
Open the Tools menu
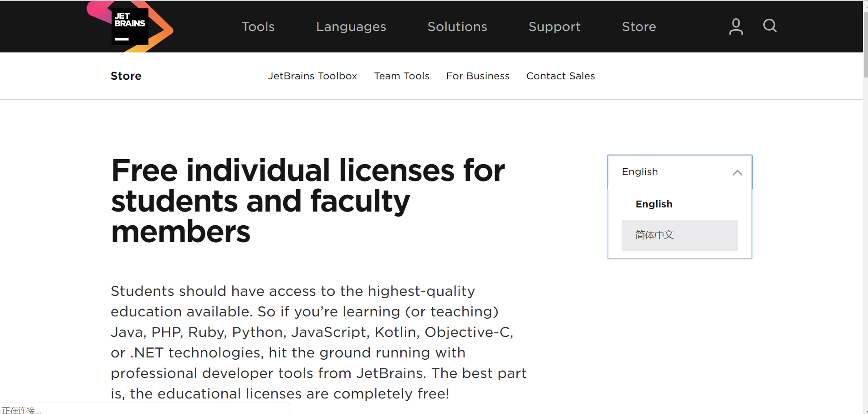258,26
